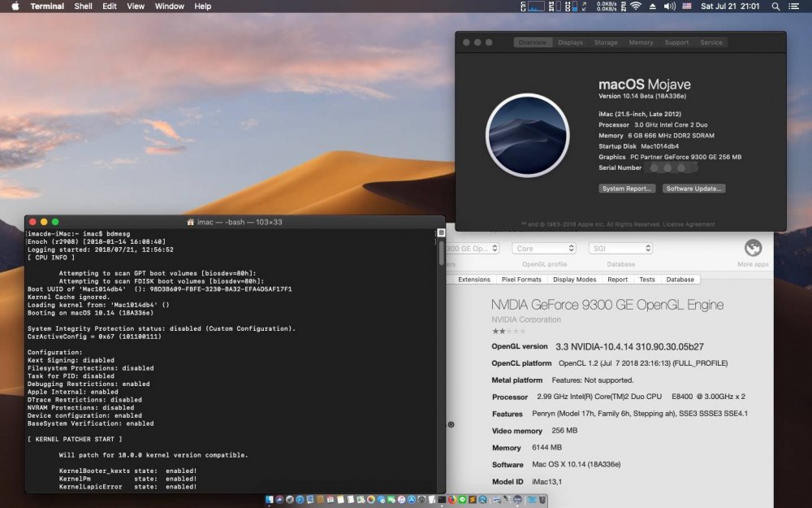Open the Window menu
This screenshot has height=508, width=812.
(170, 7)
